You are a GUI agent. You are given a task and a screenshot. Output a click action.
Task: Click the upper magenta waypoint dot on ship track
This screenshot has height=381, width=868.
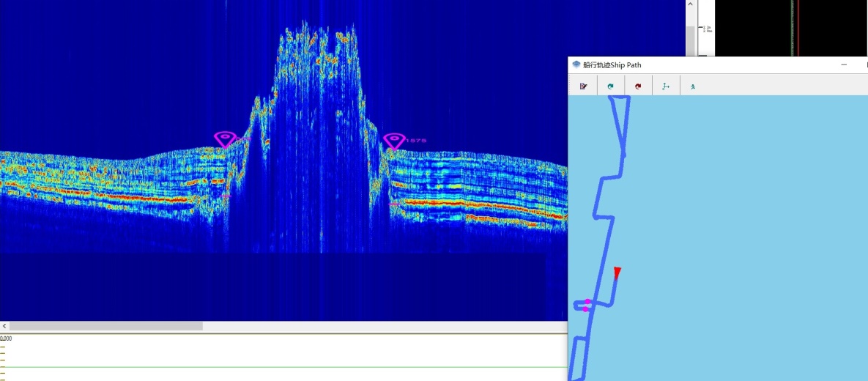588,301
